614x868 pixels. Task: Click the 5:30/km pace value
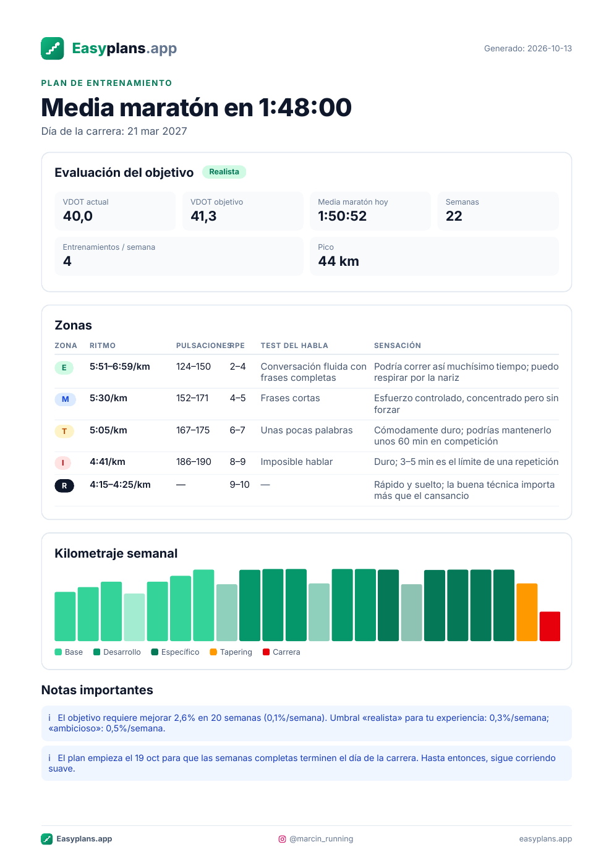(108, 398)
